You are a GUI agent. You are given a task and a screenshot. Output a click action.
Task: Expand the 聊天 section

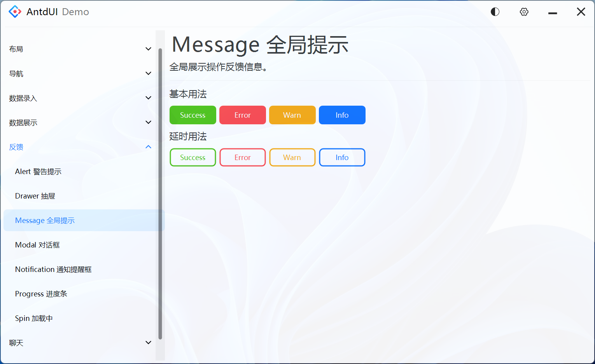(78, 343)
